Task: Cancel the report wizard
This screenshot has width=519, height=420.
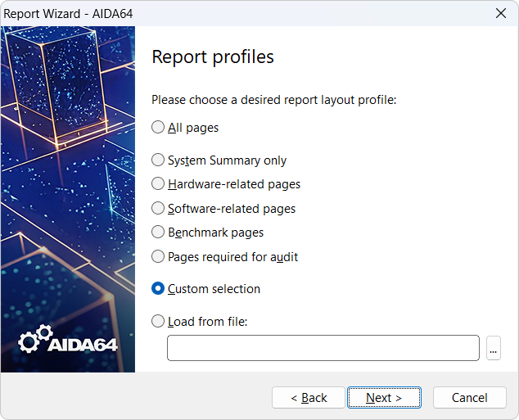Action: [x=469, y=398]
